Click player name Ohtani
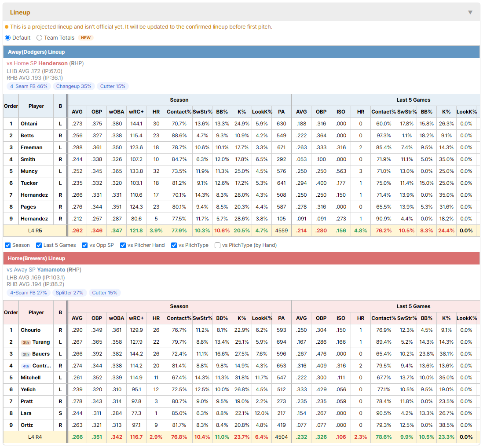This screenshot has width=483, height=448. click(29, 124)
